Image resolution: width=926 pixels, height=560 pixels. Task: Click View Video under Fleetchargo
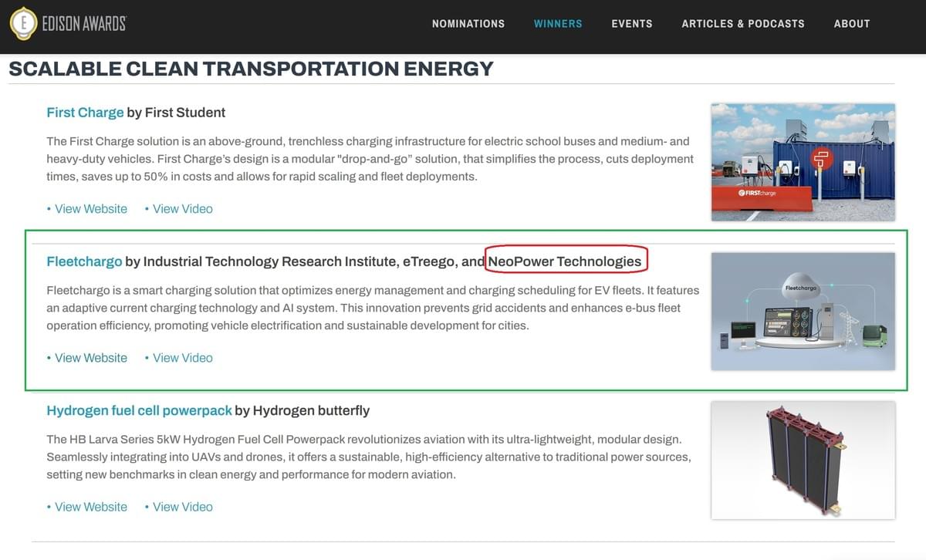coord(182,358)
